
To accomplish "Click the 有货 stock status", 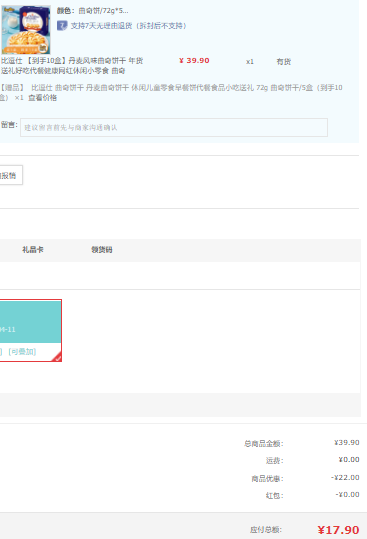I will [x=284, y=62].
